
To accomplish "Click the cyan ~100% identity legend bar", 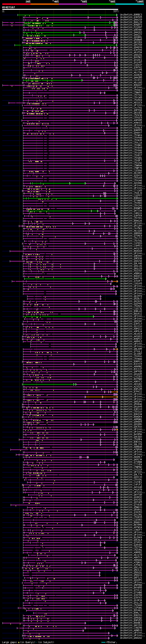I will 130,4.
